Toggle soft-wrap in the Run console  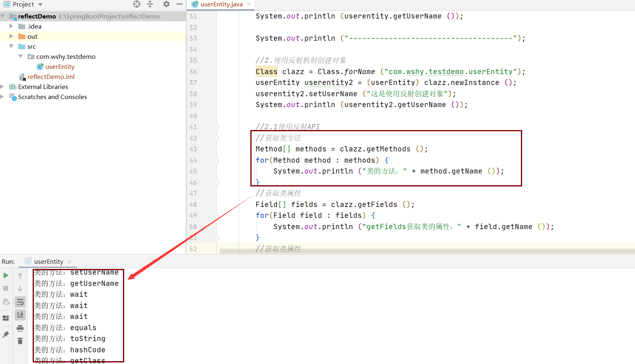(20, 302)
